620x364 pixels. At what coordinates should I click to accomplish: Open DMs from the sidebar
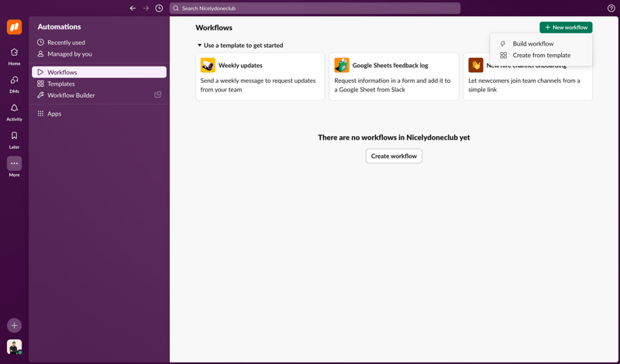tap(14, 84)
